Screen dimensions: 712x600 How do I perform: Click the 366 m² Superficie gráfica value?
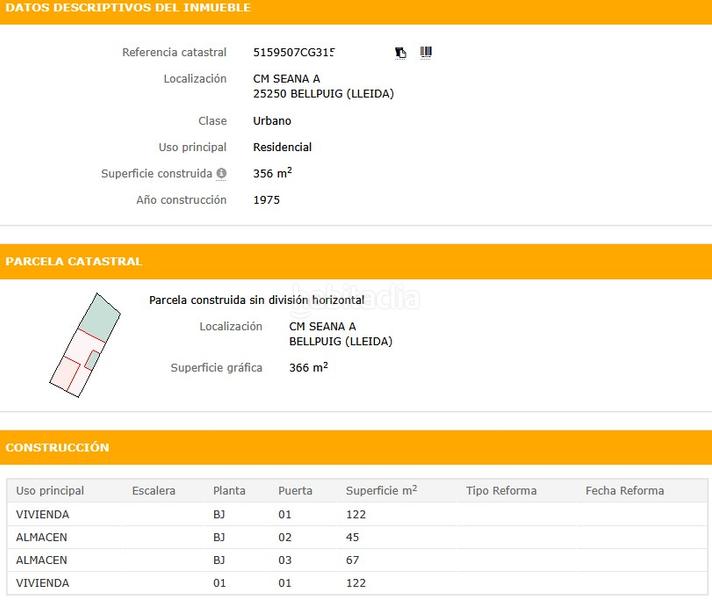pos(308,368)
